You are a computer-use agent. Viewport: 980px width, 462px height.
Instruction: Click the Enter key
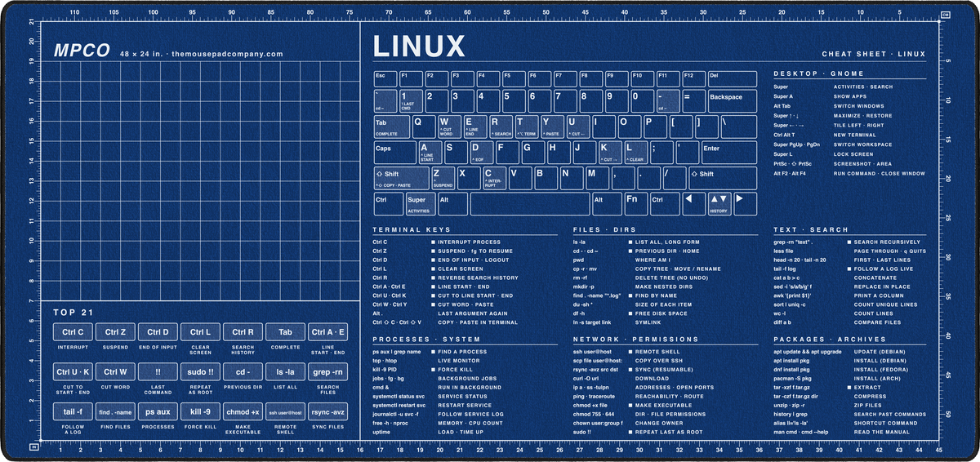pyautogui.click(x=728, y=153)
